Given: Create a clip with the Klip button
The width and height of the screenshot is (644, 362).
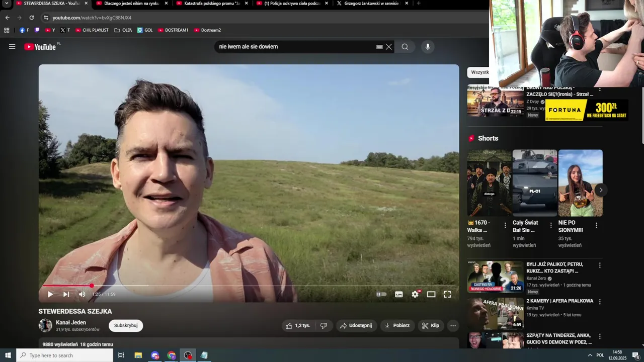Looking at the screenshot, I should [x=431, y=326].
